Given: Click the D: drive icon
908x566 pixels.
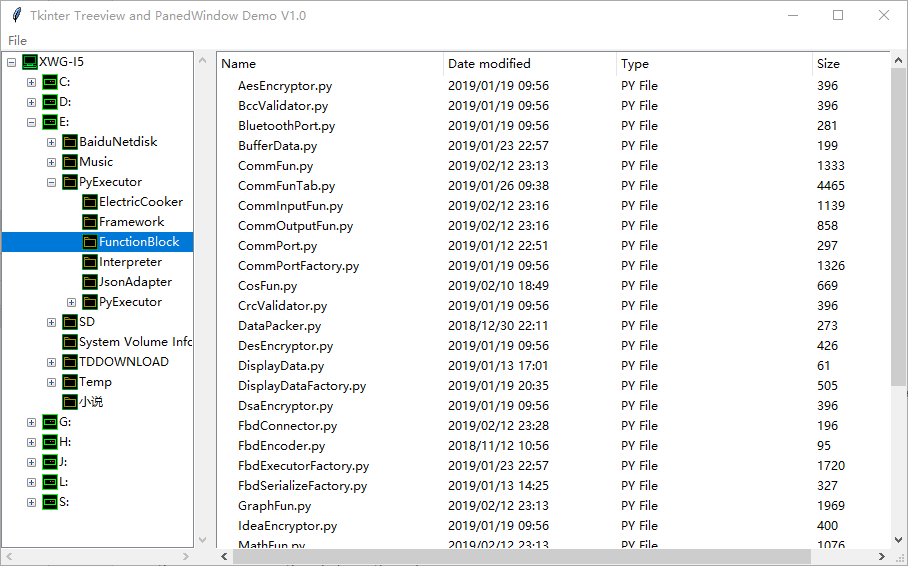Looking at the screenshot, I should (x=50, y=102).
